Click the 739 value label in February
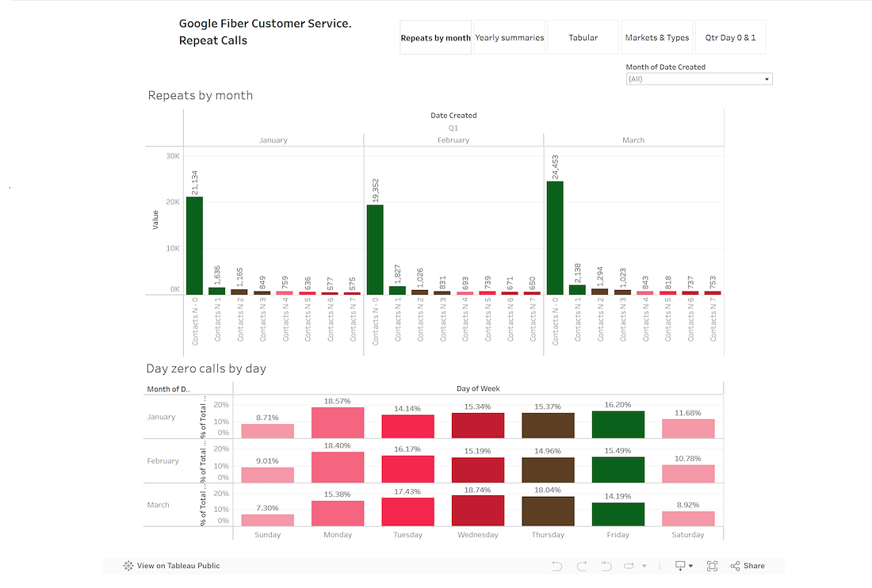 [488, 281]
